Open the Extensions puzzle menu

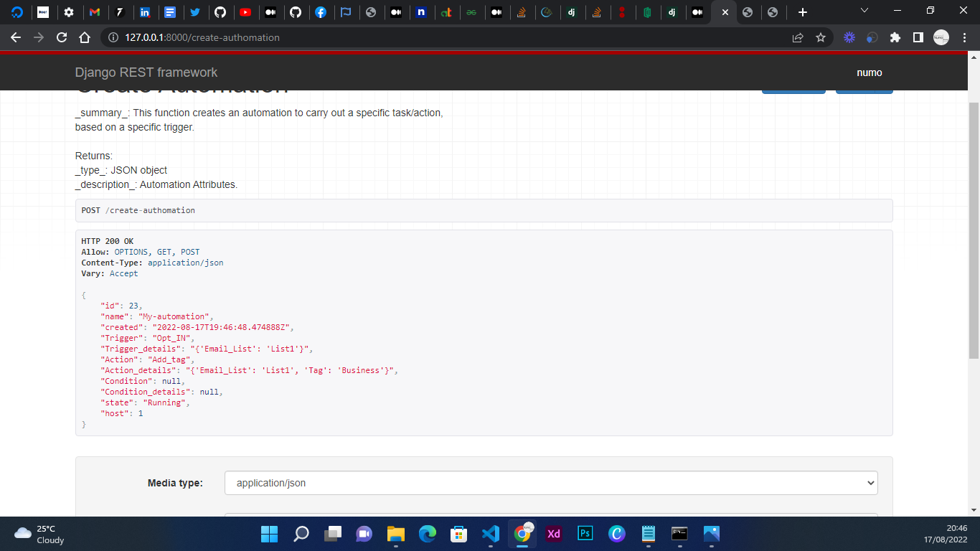895,37
